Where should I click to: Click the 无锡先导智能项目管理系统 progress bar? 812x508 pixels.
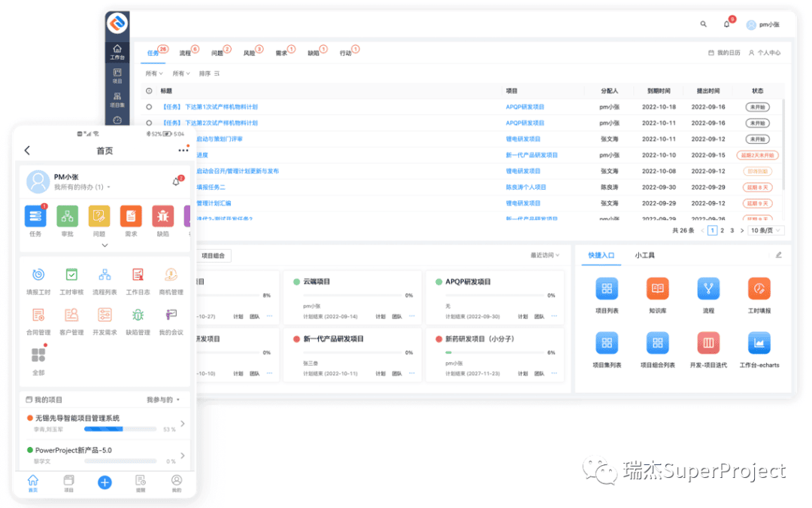tap(120, 429)
